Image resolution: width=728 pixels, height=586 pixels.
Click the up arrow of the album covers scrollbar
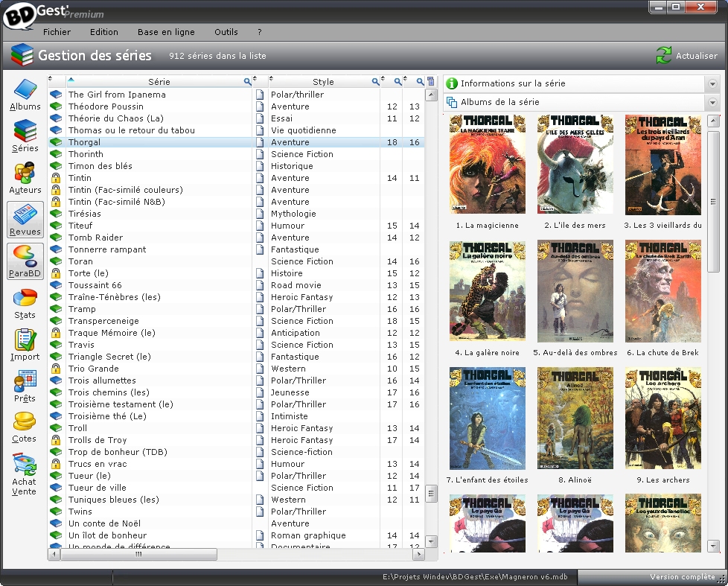pyautogui.click(x=713, y=121)
